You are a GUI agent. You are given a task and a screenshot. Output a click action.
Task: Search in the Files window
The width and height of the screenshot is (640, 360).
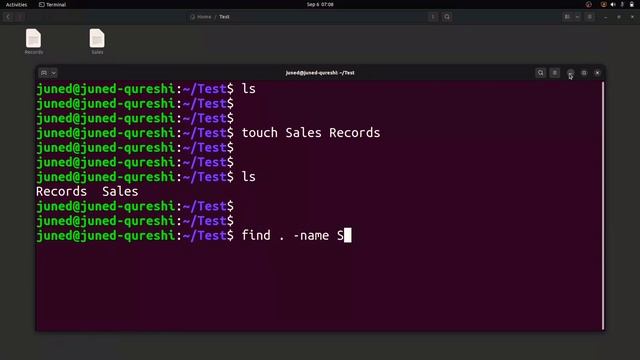447,17
